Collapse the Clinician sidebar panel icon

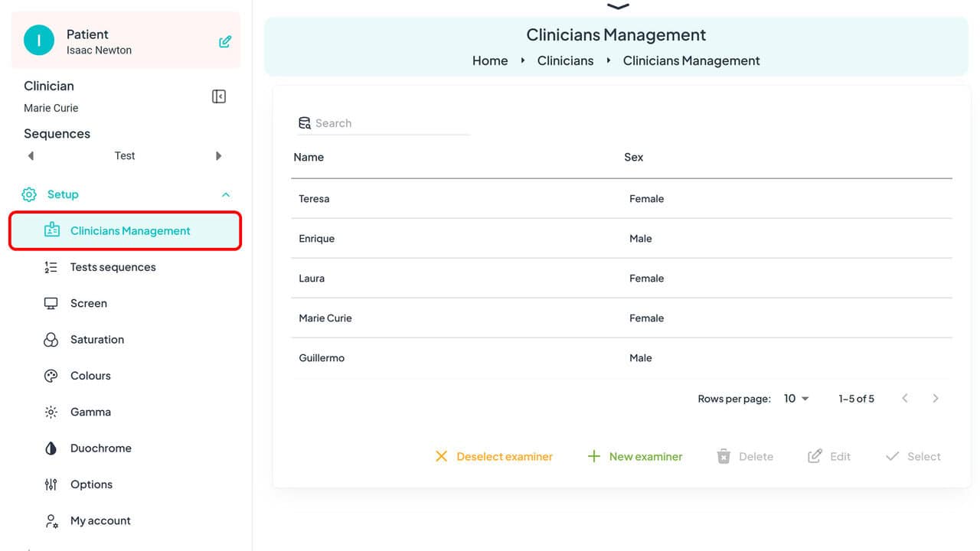218,96
